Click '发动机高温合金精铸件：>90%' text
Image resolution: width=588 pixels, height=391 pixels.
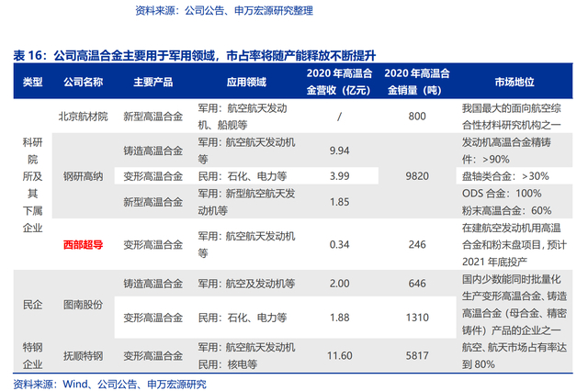tap(506, 151)
